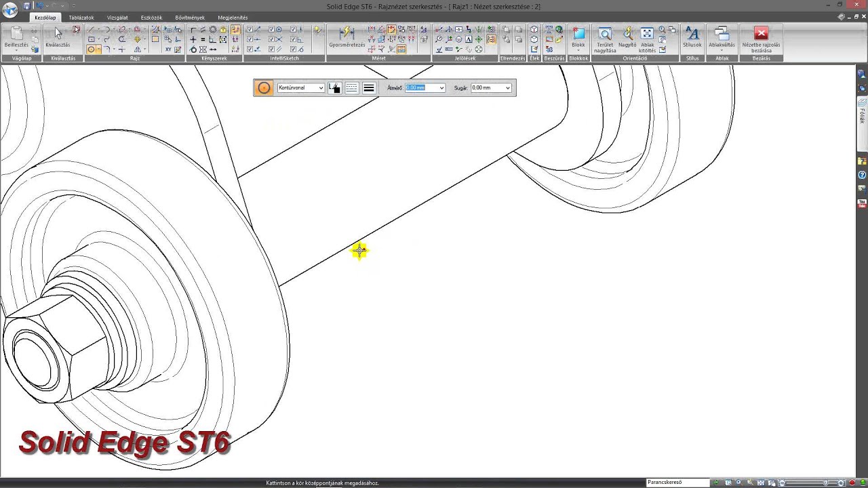
Task: Open the Megjelenítés ribbon tab
Action: [233, 18]
